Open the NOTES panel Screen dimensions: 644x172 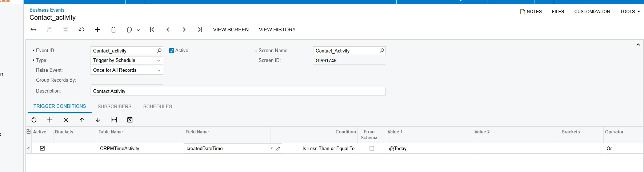pyautogui.click(x=531, y=12)
